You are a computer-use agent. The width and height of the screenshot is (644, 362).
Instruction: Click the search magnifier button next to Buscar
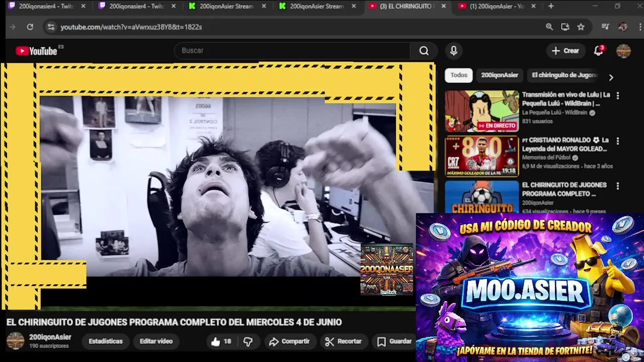[424, 51]
